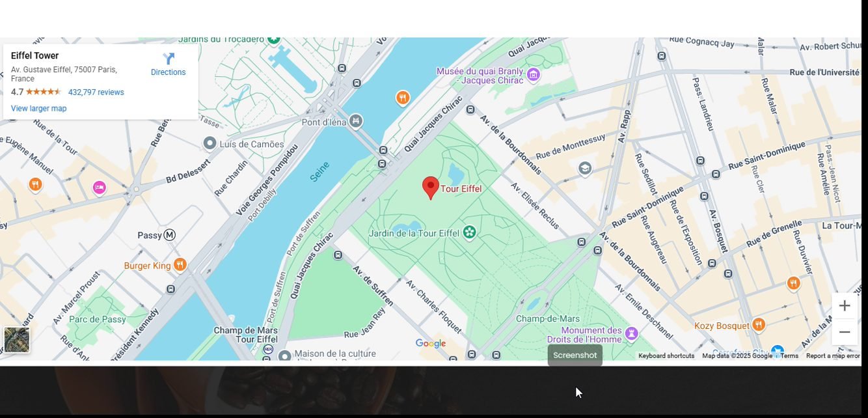Screen dimensions: 868x418
Task: Click Report a map error
Action: click(x=833, y=355)
